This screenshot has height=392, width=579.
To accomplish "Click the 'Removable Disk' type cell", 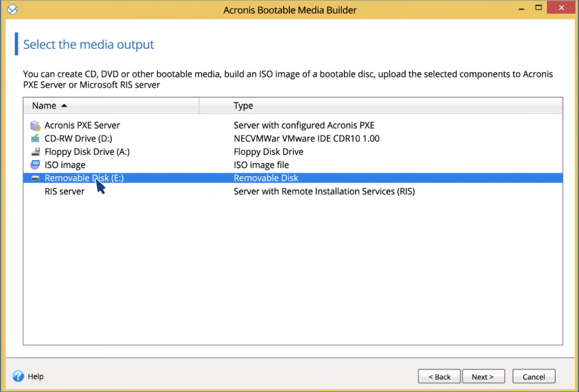I will (266, 178).
